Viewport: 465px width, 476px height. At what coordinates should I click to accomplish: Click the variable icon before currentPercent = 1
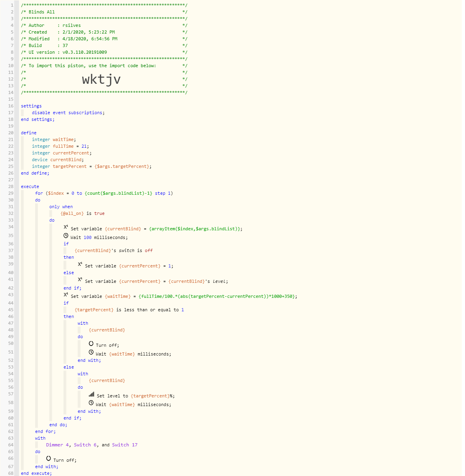80,264
